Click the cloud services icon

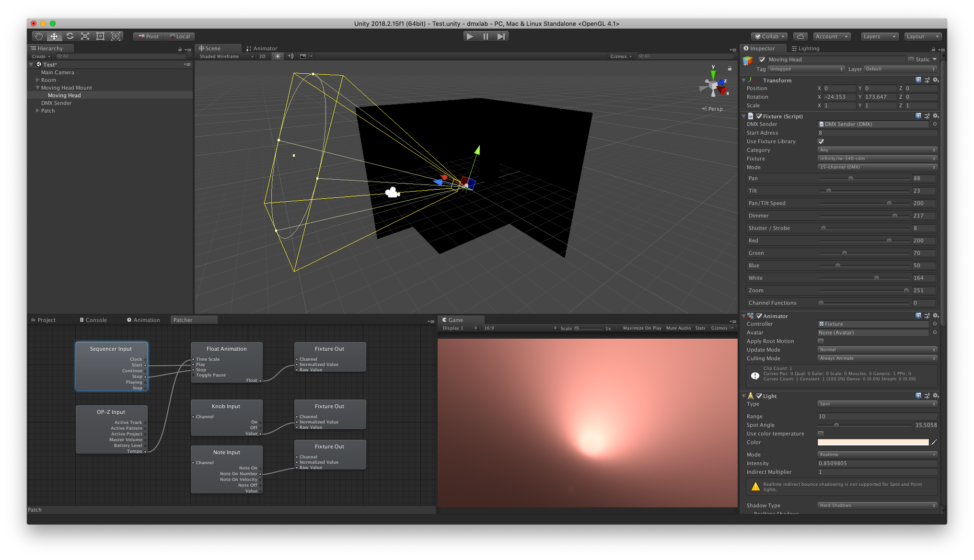click(x=800, y=36)
